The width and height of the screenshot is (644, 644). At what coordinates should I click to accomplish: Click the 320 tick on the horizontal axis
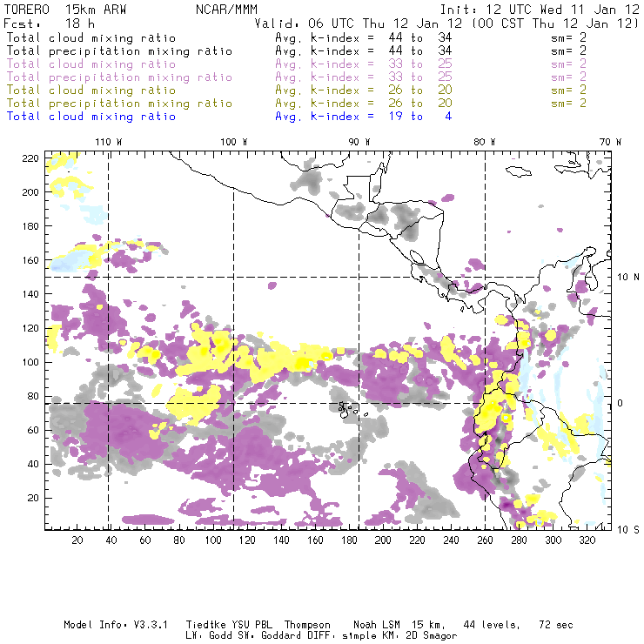[x=587, y=540]
